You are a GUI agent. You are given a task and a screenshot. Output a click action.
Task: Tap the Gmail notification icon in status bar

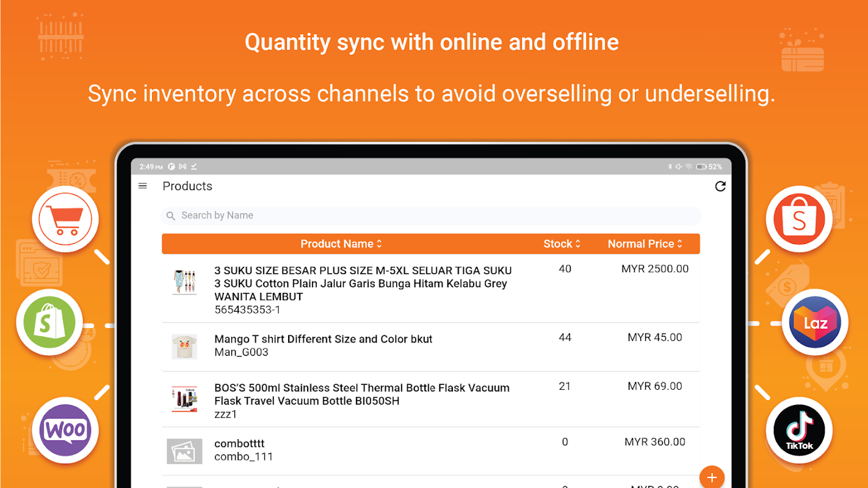[x=183, y=167]
